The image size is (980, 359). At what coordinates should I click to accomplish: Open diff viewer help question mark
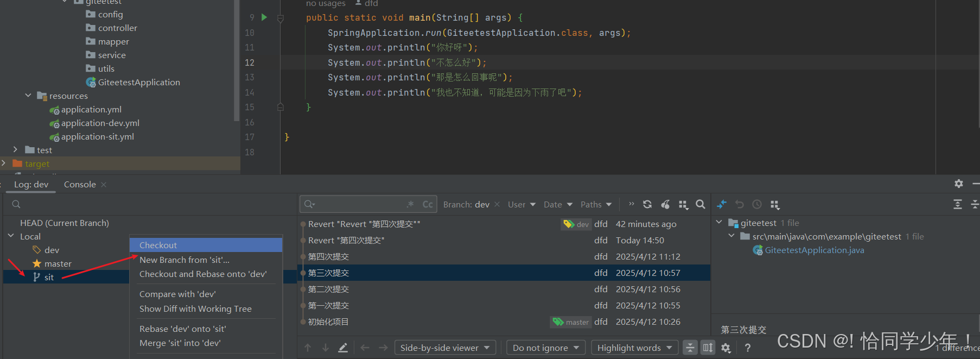(748, 348)
